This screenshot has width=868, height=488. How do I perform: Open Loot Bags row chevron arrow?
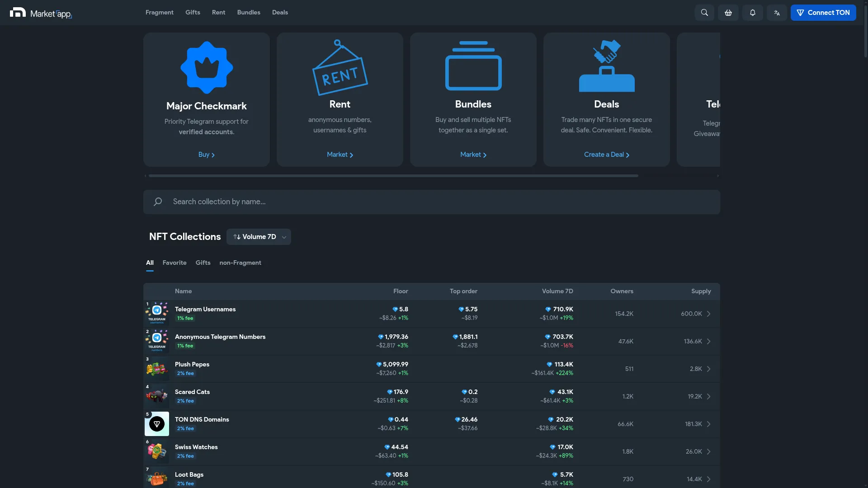point(709,479)
